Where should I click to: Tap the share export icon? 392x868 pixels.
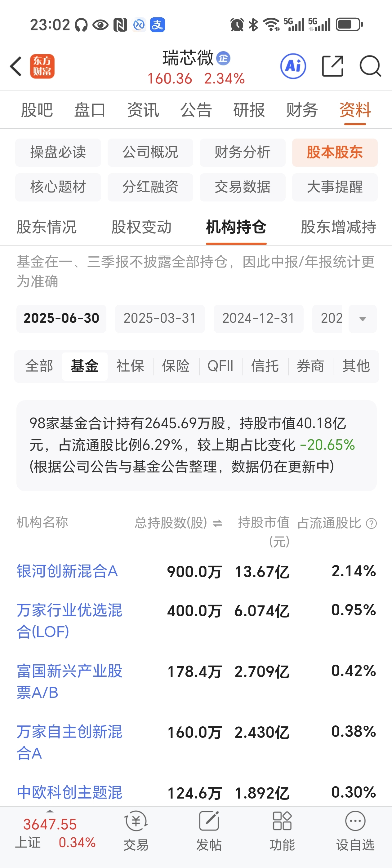coord(332,66)
